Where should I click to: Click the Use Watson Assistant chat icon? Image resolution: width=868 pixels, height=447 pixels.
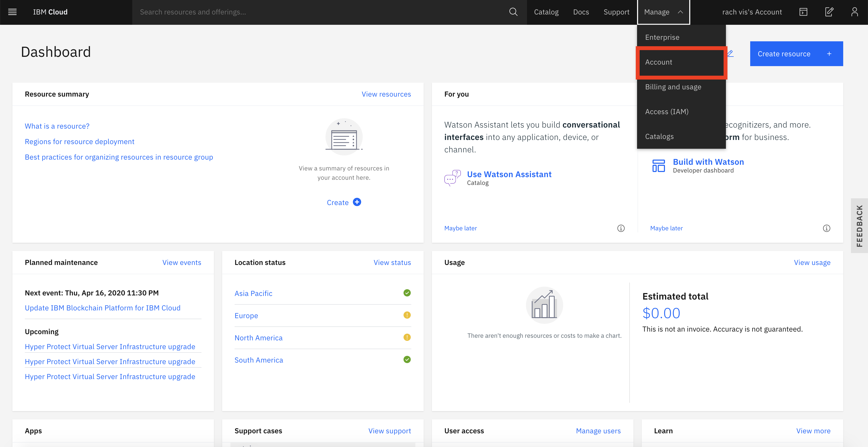[452, 178]
